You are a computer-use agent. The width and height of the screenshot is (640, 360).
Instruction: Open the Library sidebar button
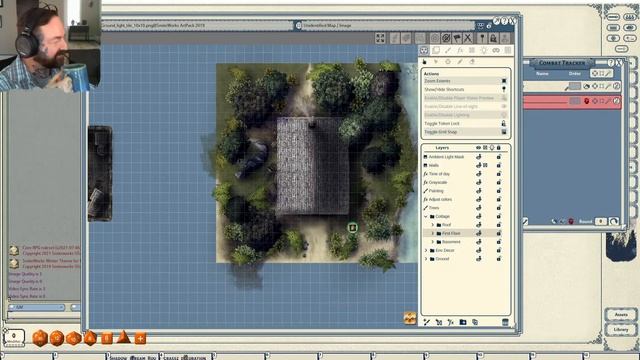click(621, 329)
